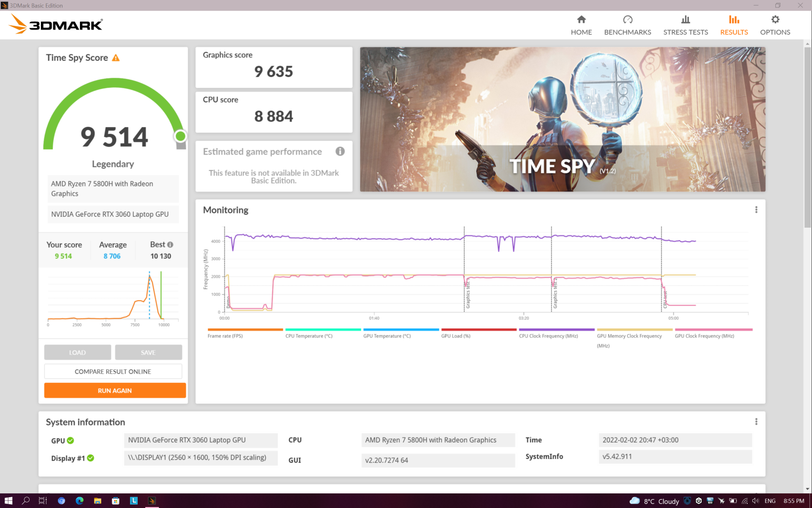The width and height of the screenshot is (812, 508).
Task: Click the Time Spy banner image
Action: [562, 119]
